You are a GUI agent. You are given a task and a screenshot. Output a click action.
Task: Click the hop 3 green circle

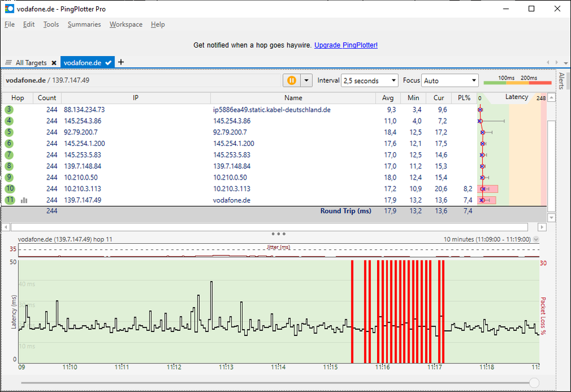point(10,109)
